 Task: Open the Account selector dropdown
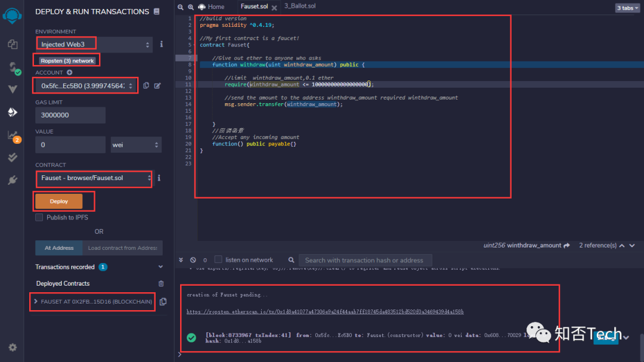(86, 86)
